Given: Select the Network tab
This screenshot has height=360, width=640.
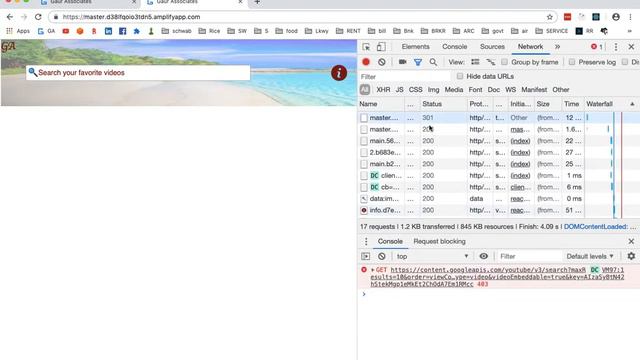Looking at the screenshot, I should (x=530, y=47).
